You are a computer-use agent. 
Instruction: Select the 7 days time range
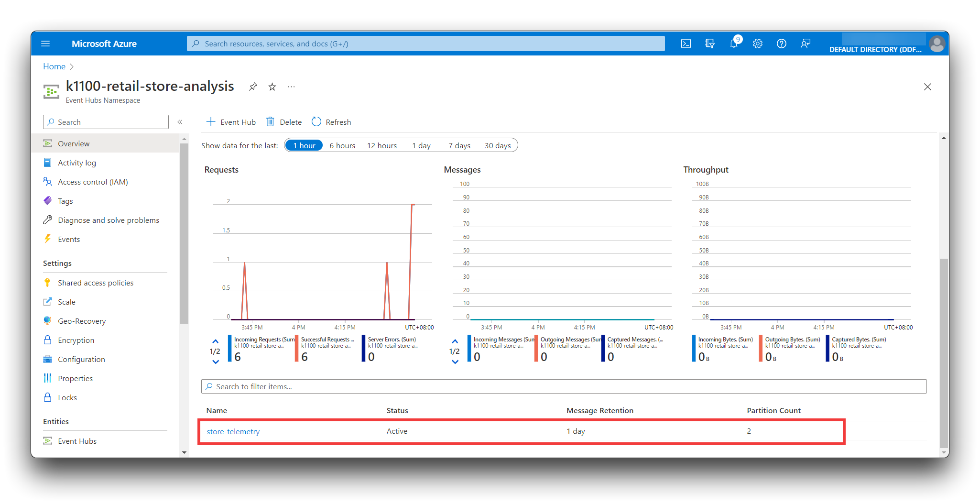(459, 145)
